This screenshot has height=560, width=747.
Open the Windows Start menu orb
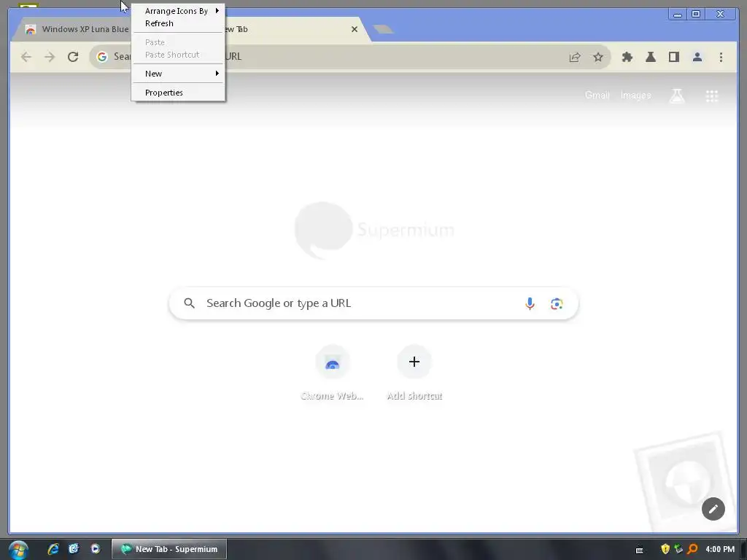(x=18, y=550)
